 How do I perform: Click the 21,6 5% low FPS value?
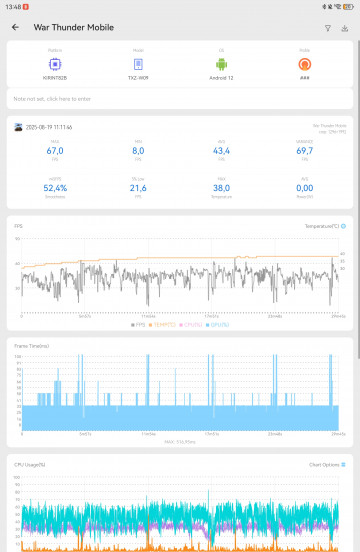click(x=138, y=188)
